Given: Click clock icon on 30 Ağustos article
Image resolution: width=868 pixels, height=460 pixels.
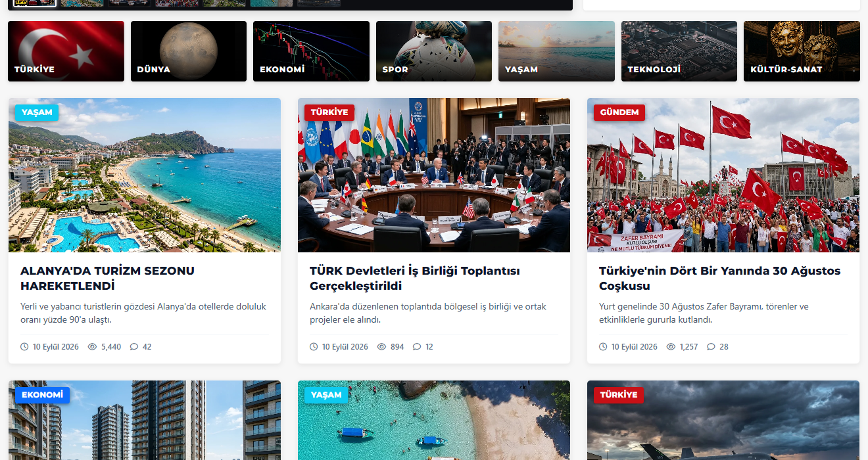Looking at the screenshot, I should (x=603, y=346).
